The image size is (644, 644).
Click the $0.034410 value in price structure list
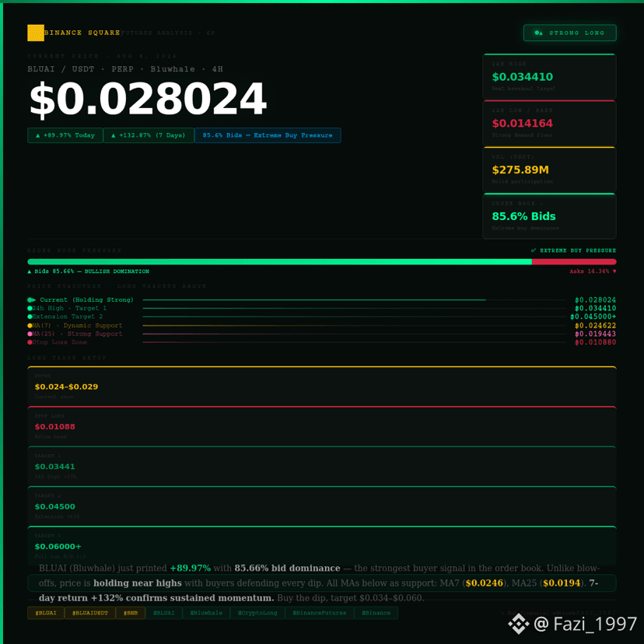coord(596,309)
